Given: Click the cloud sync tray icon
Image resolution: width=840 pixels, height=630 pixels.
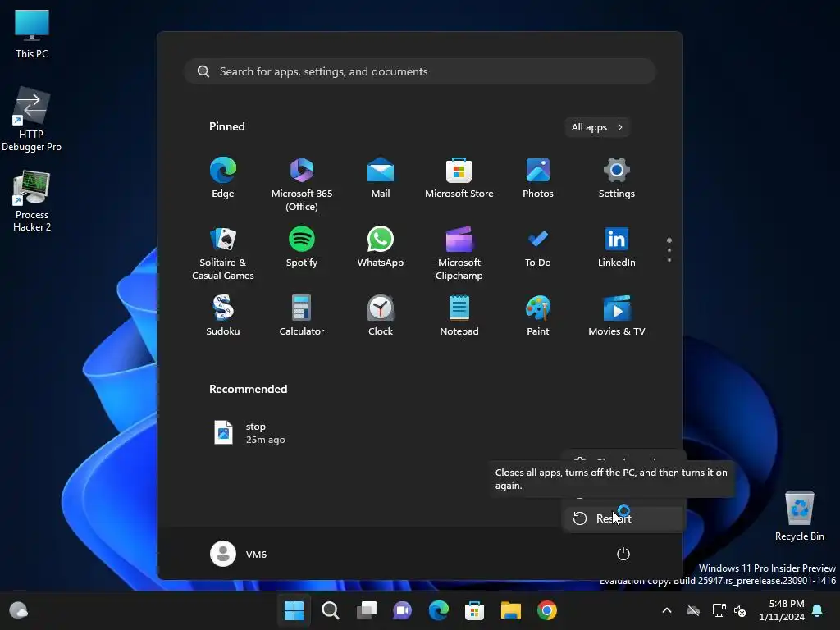Looking at the screenshot, I should 693,610.
